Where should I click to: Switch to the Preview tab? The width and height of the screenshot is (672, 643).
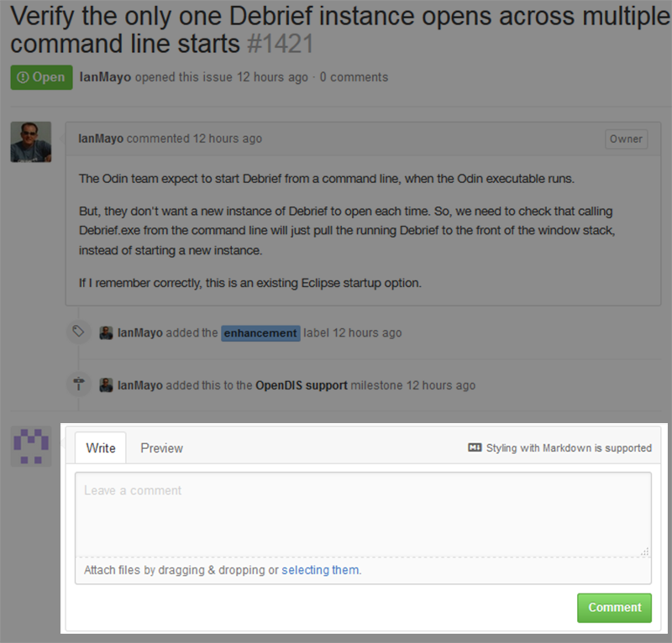click(x=161, y=448)
